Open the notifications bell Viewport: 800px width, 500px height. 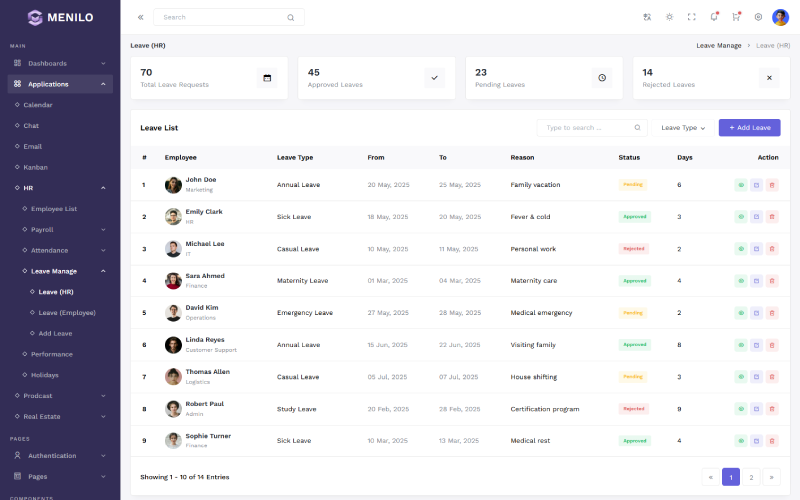pyautogui.click(x=714, y=17)
